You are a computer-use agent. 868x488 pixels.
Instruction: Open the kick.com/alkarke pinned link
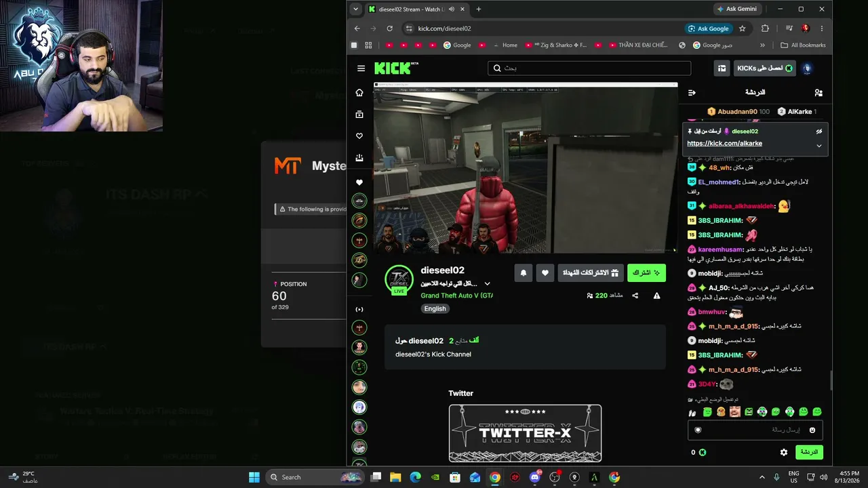click(x=724, y=144)
